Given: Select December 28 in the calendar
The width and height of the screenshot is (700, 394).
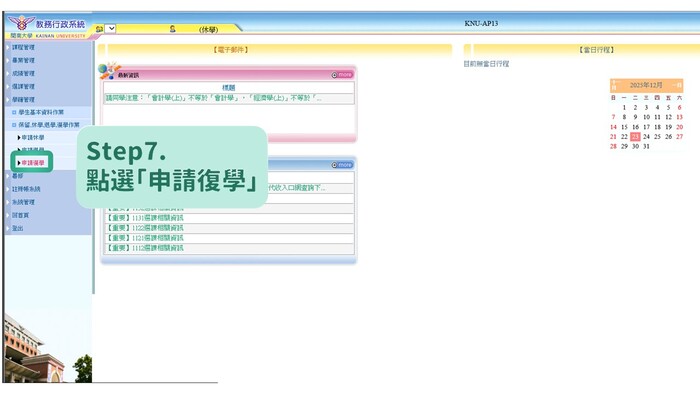Looking at the screenshot, I should 613,146.
